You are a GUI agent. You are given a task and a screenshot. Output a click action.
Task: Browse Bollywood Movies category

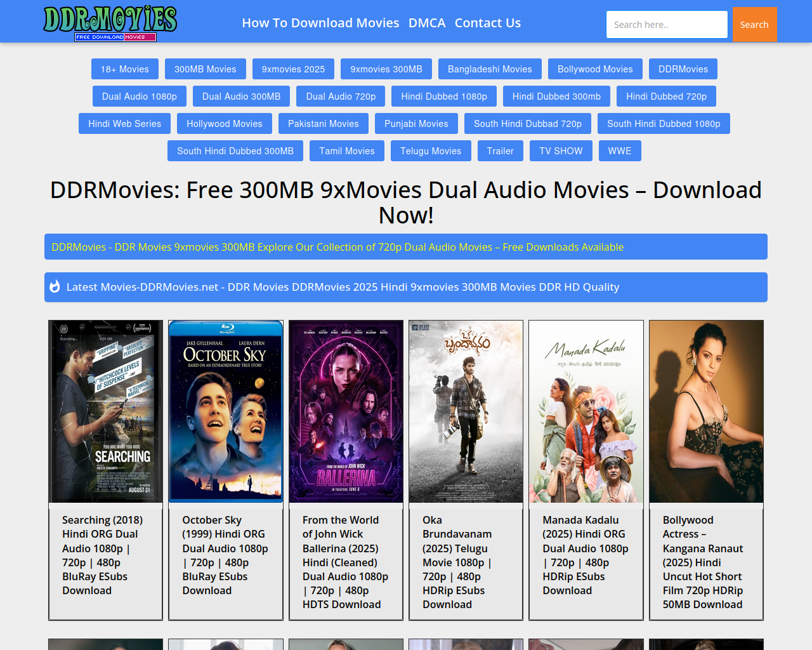pos(595,69)
